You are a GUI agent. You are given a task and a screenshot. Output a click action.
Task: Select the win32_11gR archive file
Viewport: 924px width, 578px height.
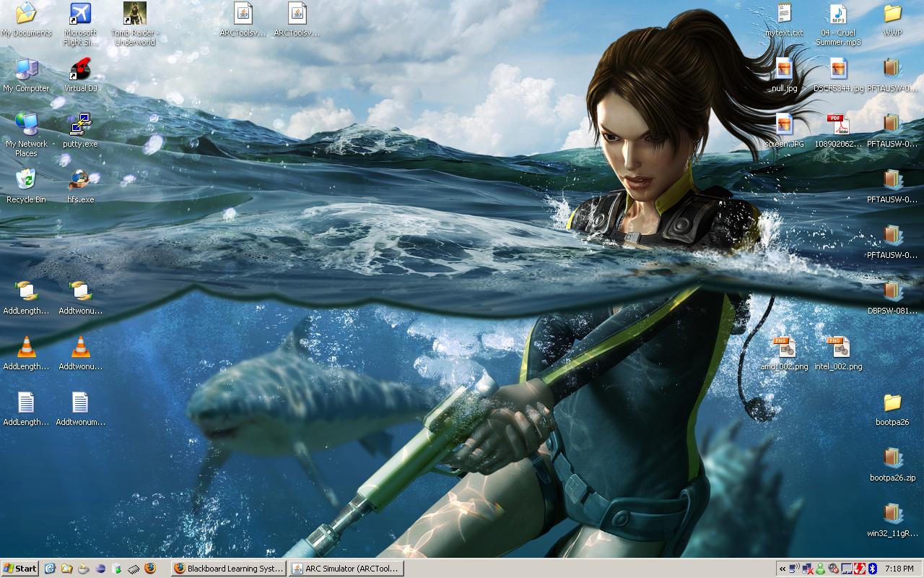(x=892, y=520)
